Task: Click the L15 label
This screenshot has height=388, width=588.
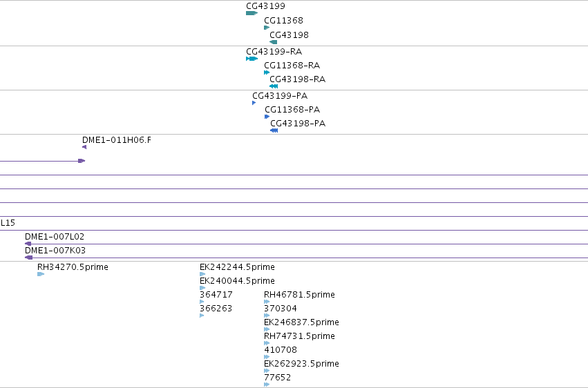Action: click(x=8, y=223)
